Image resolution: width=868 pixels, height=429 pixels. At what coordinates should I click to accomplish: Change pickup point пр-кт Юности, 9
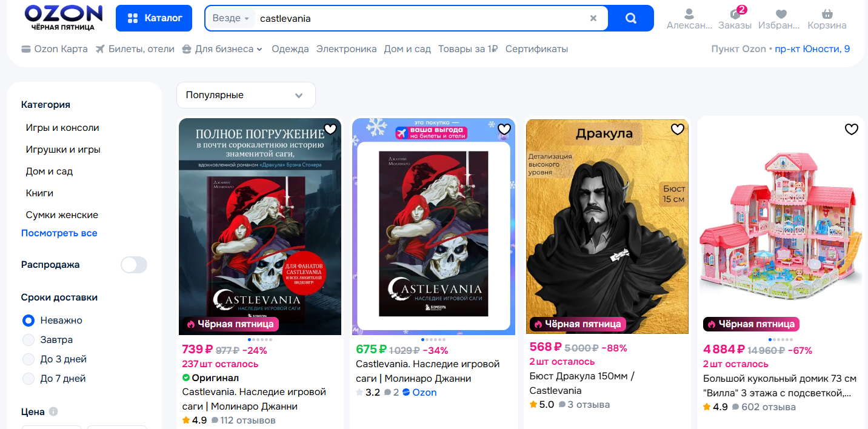pos(812,49)
